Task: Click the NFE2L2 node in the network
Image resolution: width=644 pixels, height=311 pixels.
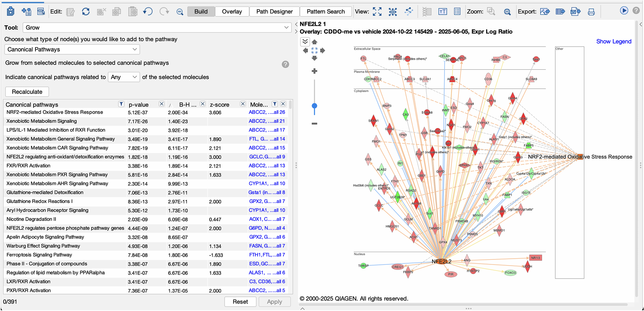Action: [441, 261]
